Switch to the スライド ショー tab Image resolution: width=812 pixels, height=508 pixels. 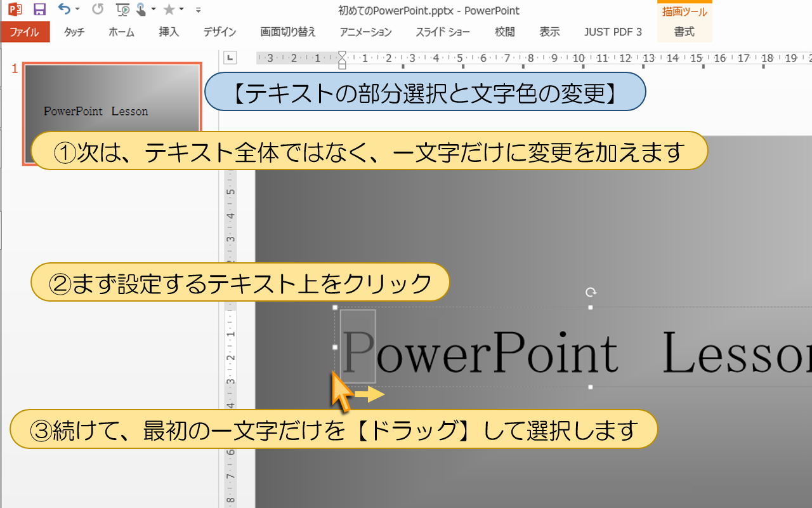443,32
